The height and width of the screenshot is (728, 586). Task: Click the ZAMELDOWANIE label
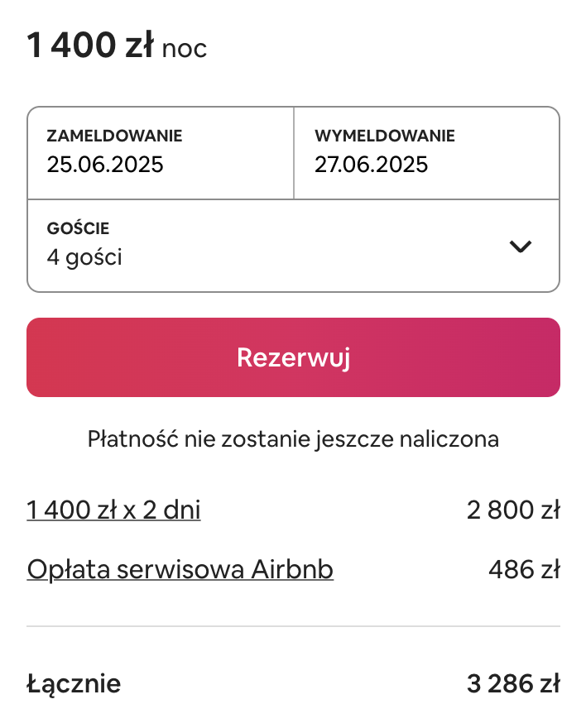pos(115,136)
